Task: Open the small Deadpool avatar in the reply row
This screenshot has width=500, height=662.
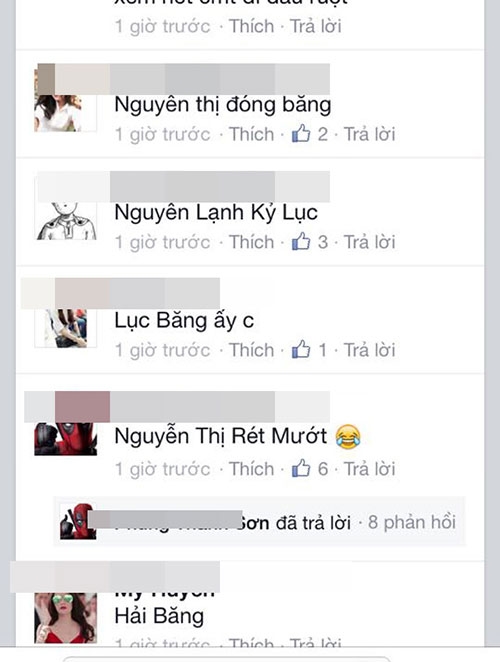Action: [x=78, y=521]
